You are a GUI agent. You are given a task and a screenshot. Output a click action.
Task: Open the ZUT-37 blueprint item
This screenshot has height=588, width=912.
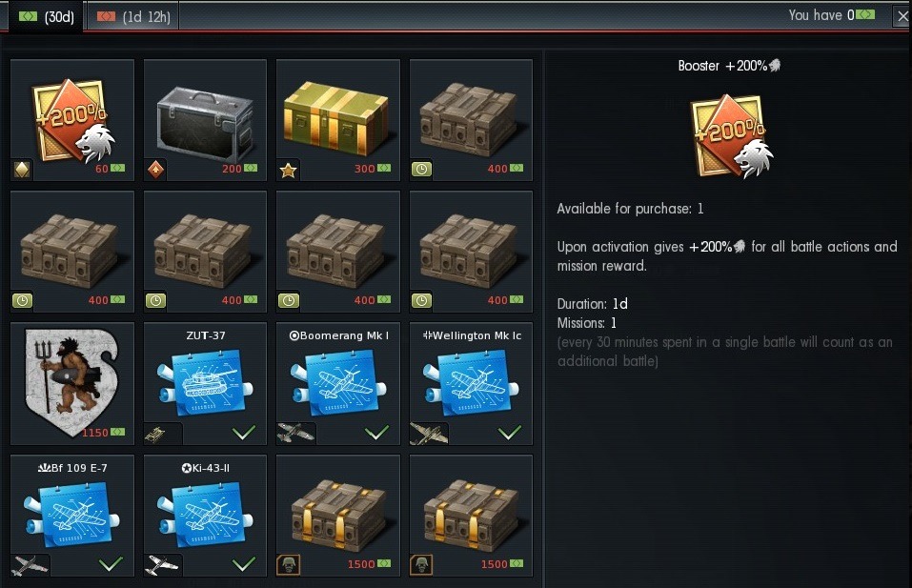pyautogui.click(x=205, y=384)
